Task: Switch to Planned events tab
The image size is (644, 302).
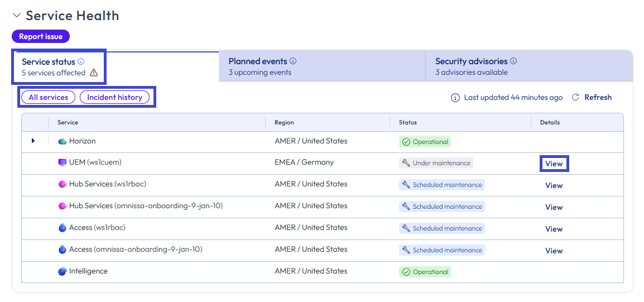Action: click(x=322, y=66)
